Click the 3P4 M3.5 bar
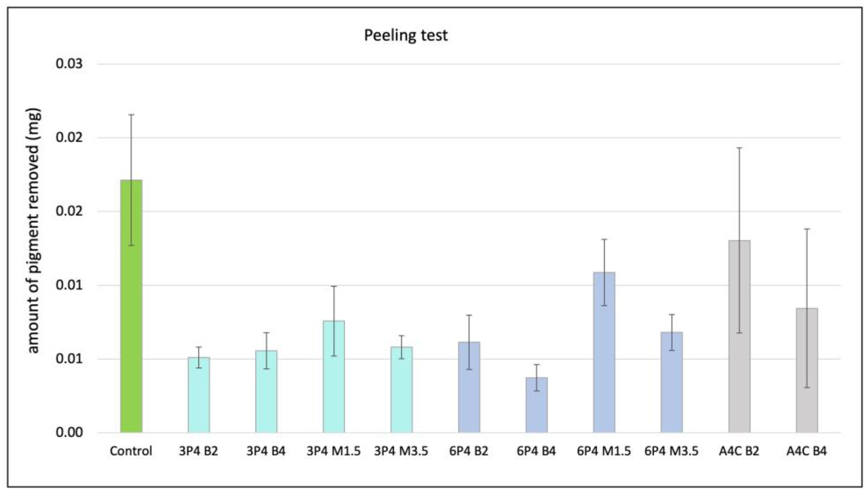 click(x=401, y=389)
